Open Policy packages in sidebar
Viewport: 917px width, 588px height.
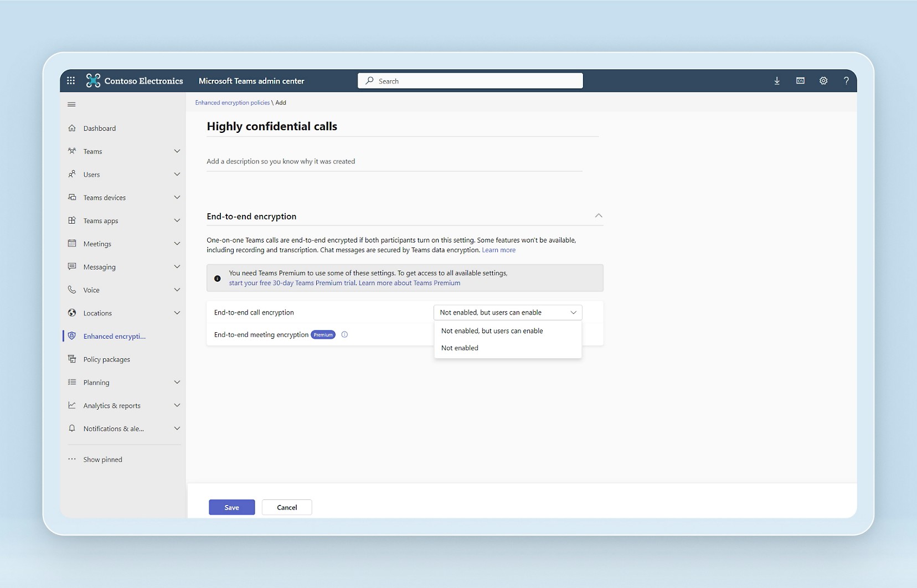click(x=106, y=359)
